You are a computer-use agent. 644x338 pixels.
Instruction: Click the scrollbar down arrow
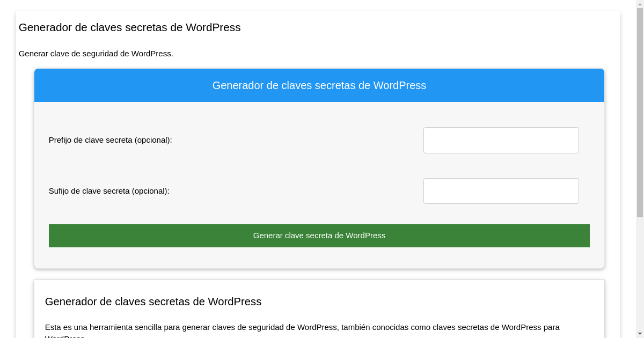tap(640, 333)
